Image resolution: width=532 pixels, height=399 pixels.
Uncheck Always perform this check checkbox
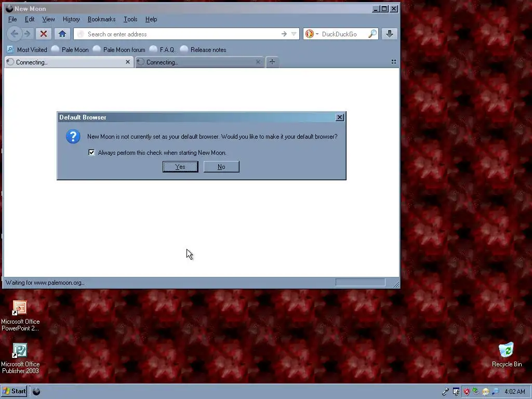coord(91,152)
